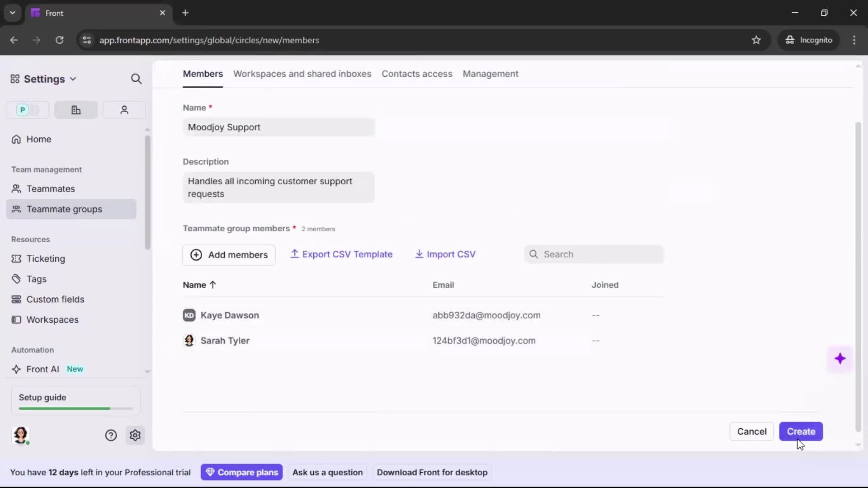
Task: Click the Create button
Action: click(x=801, y=432)
